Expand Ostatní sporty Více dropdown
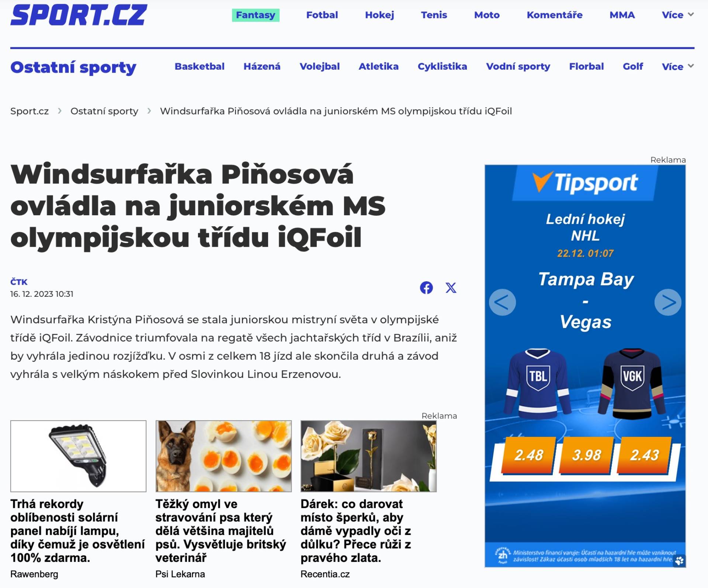708x588 pixels. [677, 66]
